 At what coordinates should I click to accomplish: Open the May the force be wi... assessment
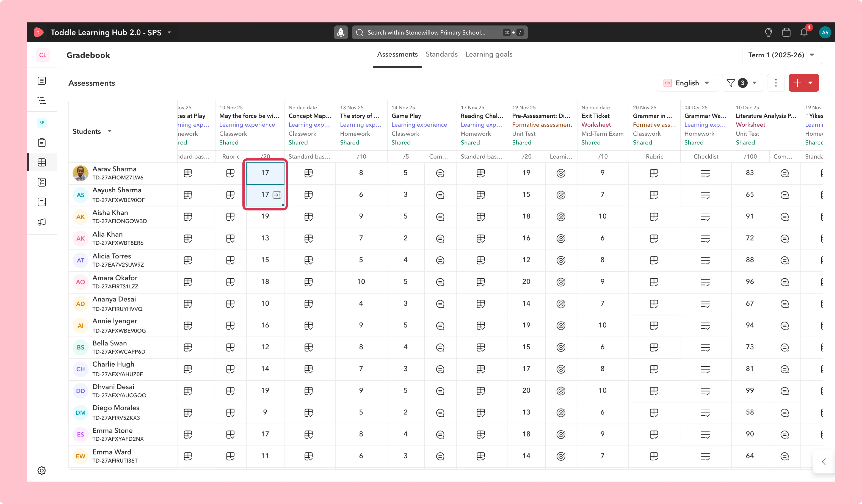click(249, 116)
